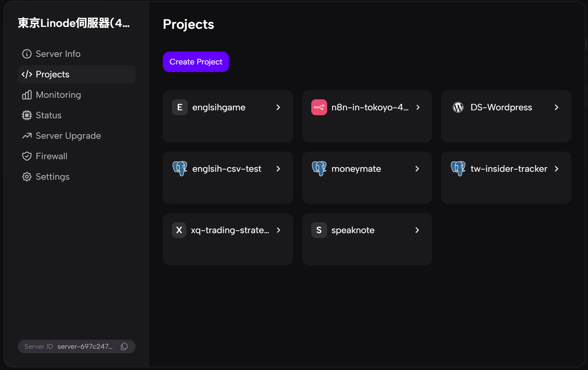Copy the Server ID with the copy icon
The image size is (588, 370).
pos(124,346)
